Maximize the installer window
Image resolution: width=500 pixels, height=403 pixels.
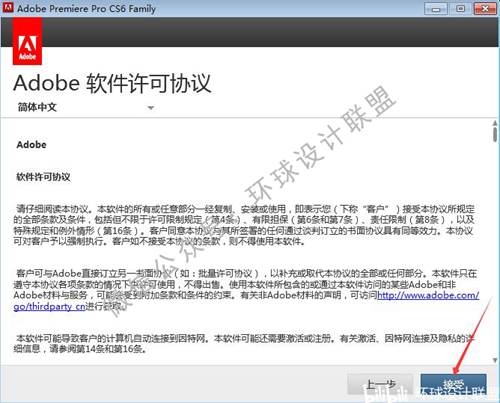tap(461, 8)
